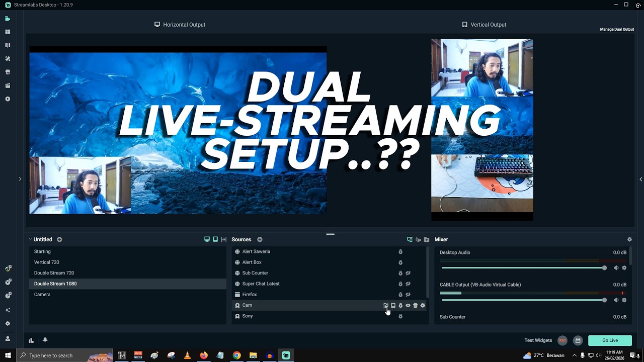Image resolution: width=644 pixels, height=362 pixels.
Task: Open the App Store icon in the sidebar
Action: pos(8,72)
